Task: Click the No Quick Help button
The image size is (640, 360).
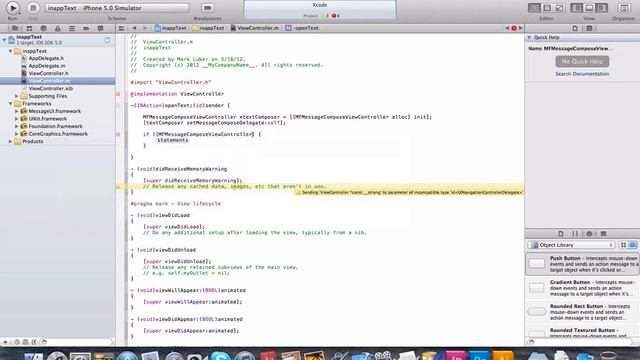Action: pos(582,61)
